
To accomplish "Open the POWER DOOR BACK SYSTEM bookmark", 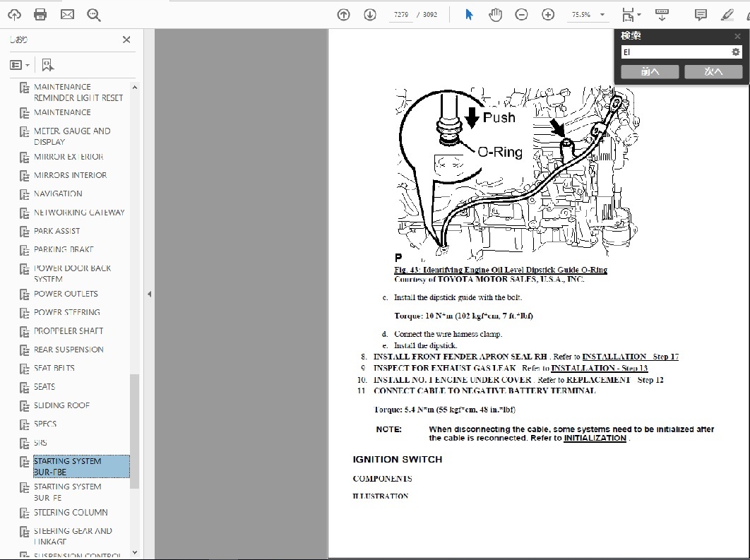I will point(72,273).
